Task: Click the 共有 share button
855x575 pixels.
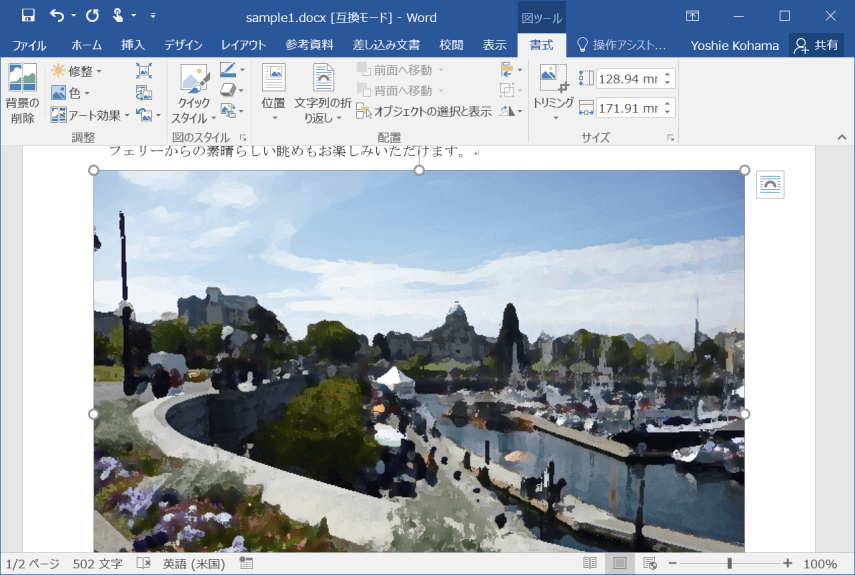Action: 816,45
